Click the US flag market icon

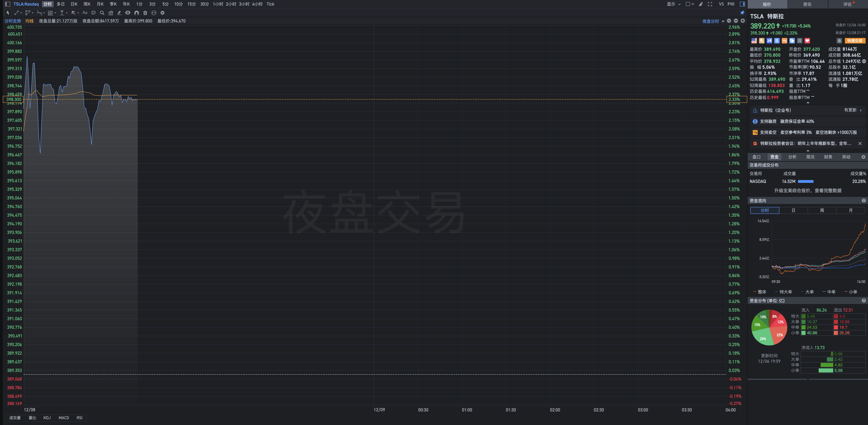point(754,41)
